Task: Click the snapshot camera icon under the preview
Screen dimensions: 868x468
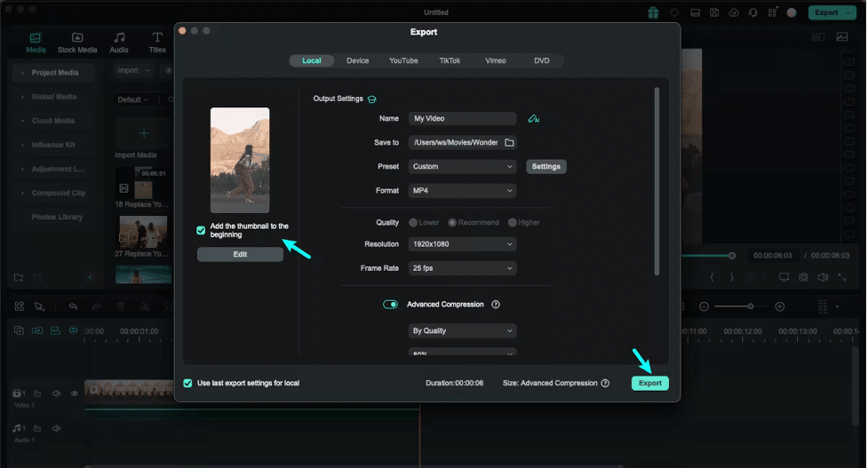Action: pos(803,277)
